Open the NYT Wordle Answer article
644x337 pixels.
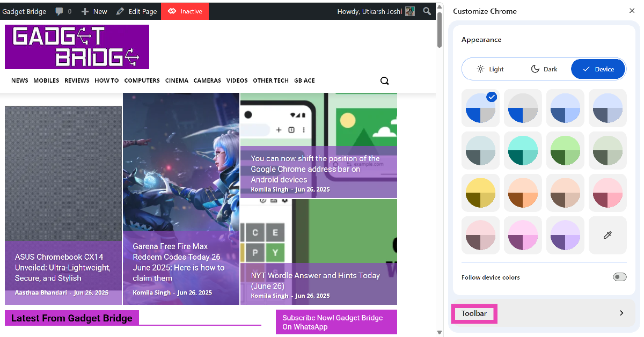315,281
